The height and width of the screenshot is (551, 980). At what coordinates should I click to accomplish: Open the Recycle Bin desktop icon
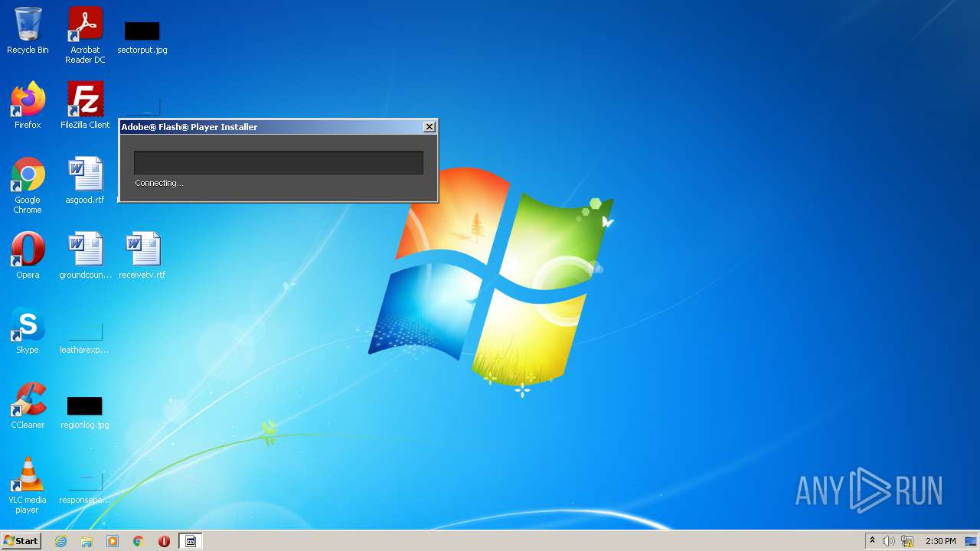28,31
